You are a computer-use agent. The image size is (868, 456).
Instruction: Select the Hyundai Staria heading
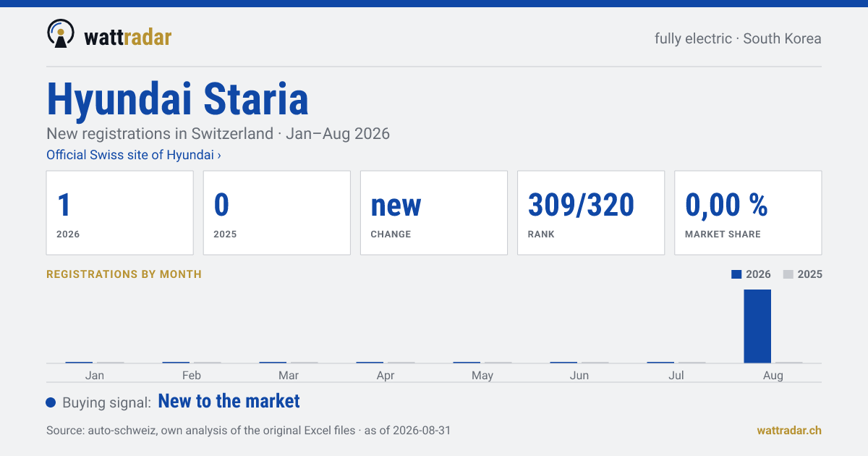pos(178,98)
